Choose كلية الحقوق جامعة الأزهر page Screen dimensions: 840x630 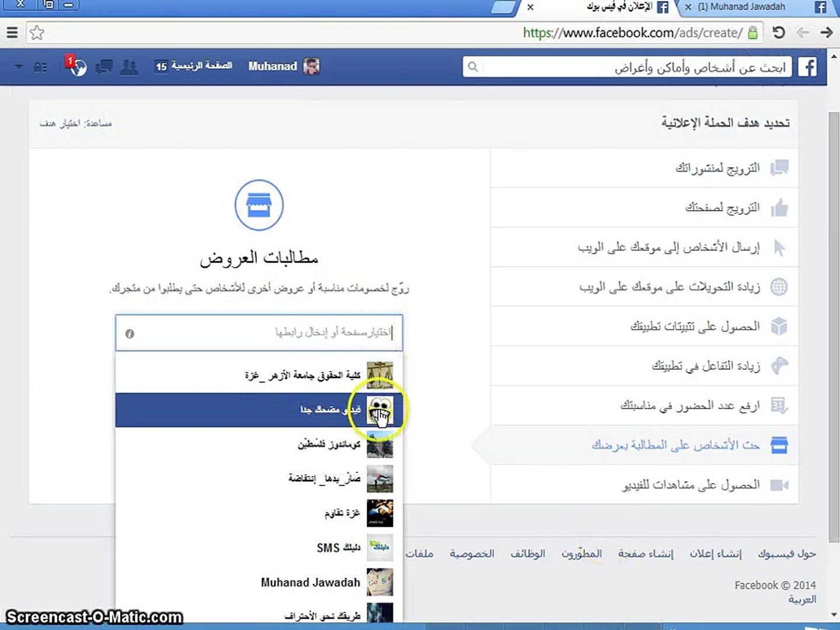[259, 375]
